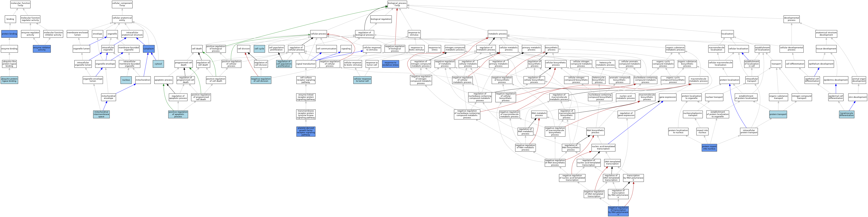Click the 'enzyme inhibitor activity' node
This screenshot has width=868, height=217.
point(42,49)
